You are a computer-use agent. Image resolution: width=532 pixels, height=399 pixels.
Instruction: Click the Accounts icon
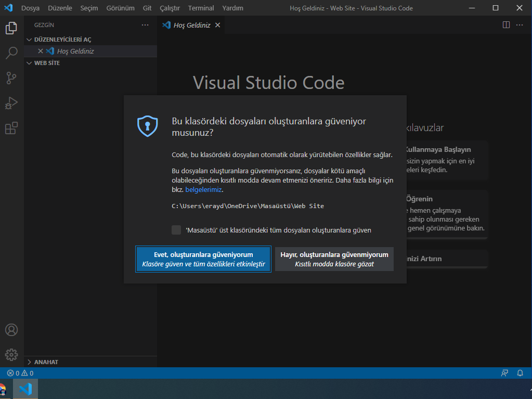(11, 330)
